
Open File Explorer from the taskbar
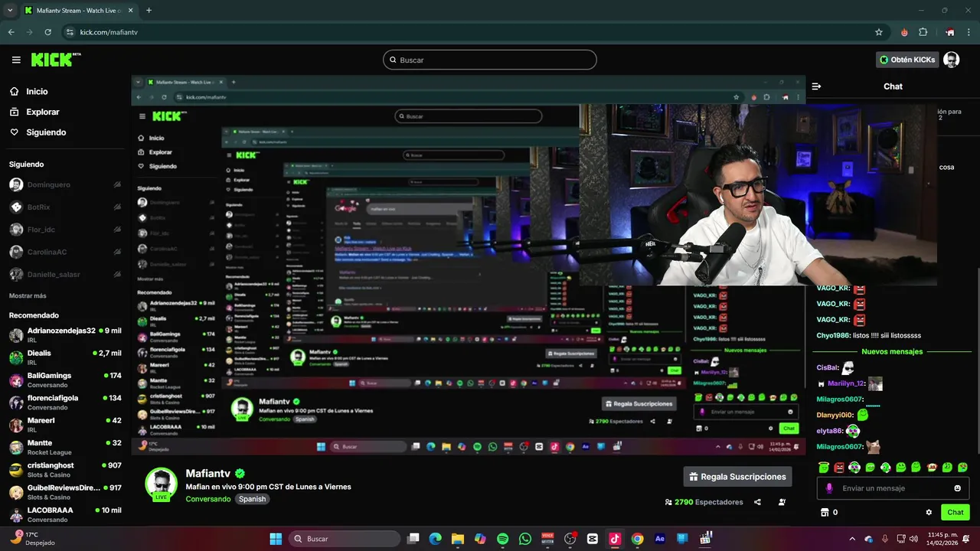tap(457, 539)
